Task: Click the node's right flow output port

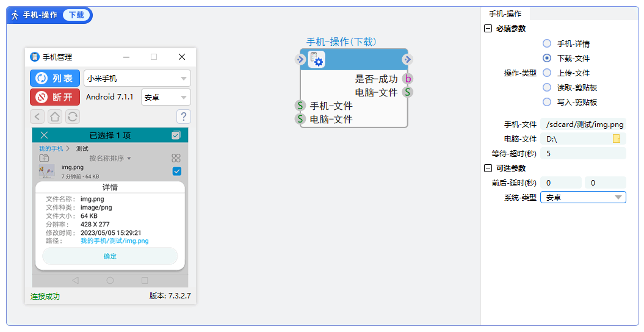Action: tap(408, 59)
